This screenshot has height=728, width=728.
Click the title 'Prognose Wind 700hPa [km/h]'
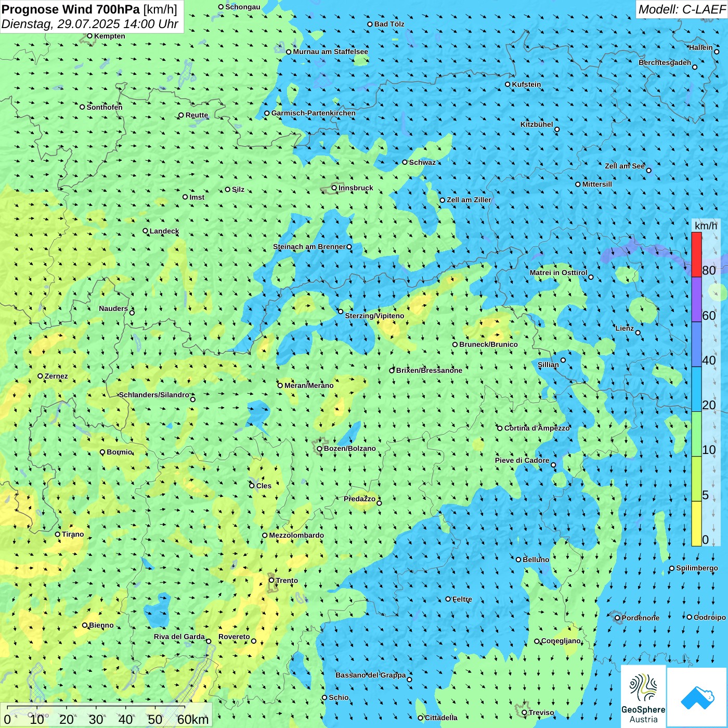[89, 9]
